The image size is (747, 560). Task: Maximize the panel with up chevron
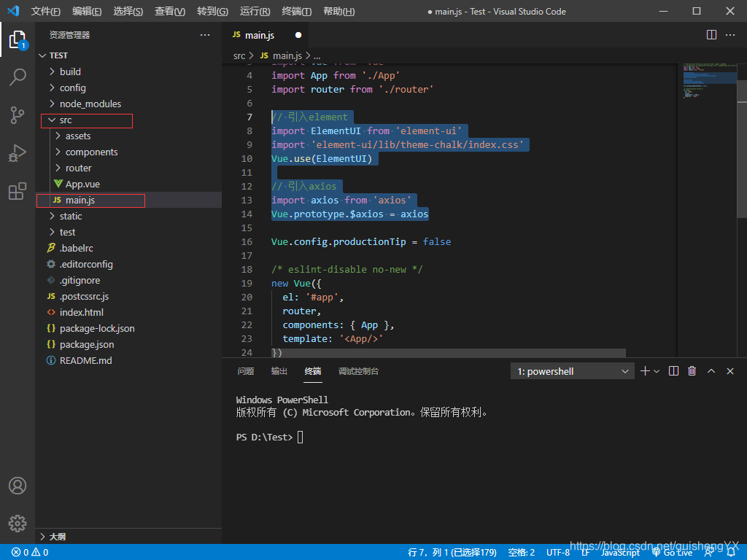click(x=711, y=371)
